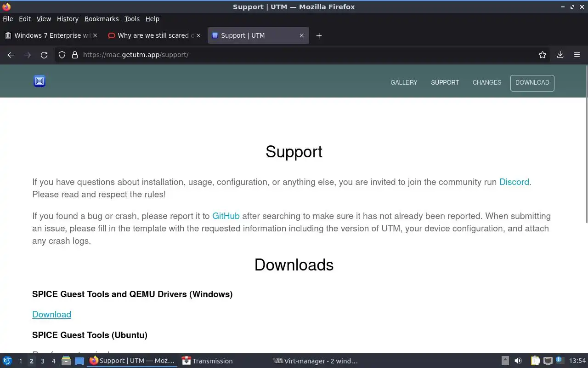
Task: Open the GALLERY page in site navigation
Action: (404, 83)
